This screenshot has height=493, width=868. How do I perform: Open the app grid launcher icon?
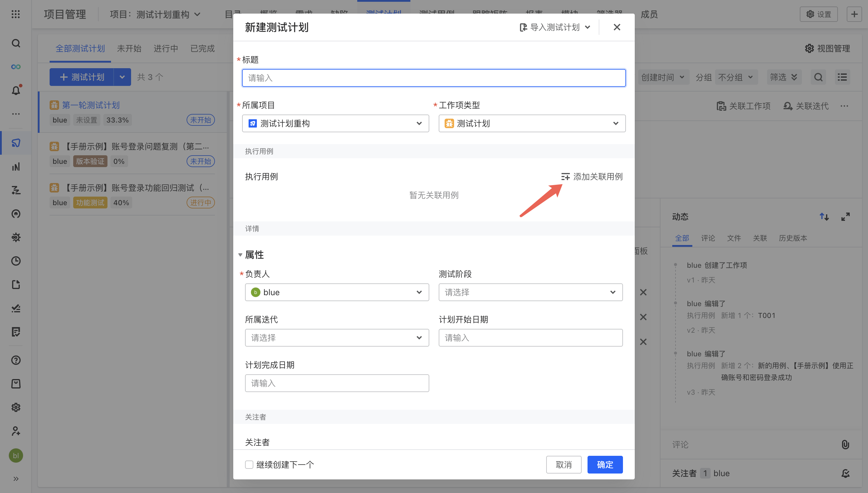16,14
